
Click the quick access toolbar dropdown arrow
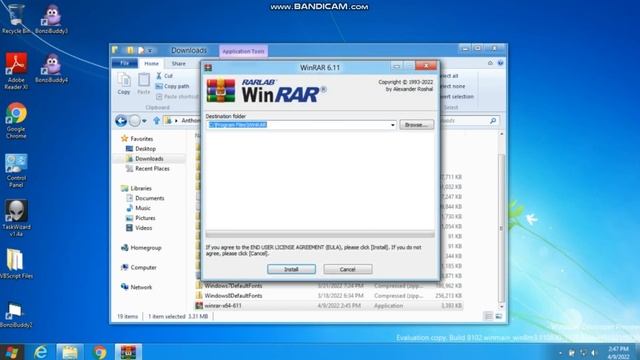(150, 51)
